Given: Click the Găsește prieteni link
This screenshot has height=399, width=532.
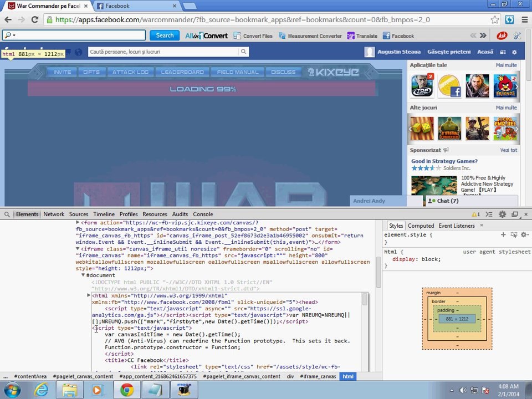Looking at the screenshot, I should pyautogui.click(x=449, y=52).
